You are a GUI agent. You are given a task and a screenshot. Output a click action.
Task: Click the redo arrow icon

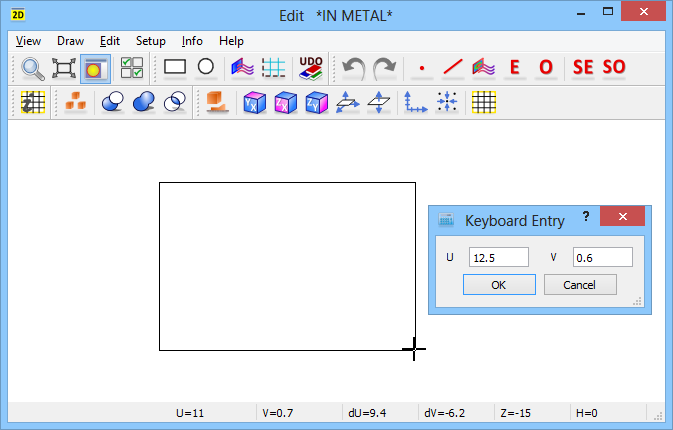[384, 68]
